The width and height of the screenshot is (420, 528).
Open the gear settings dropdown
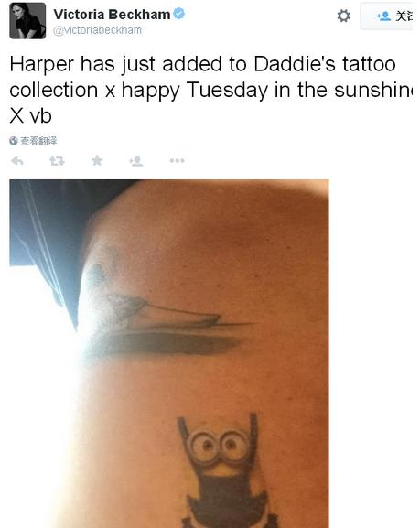343,16
